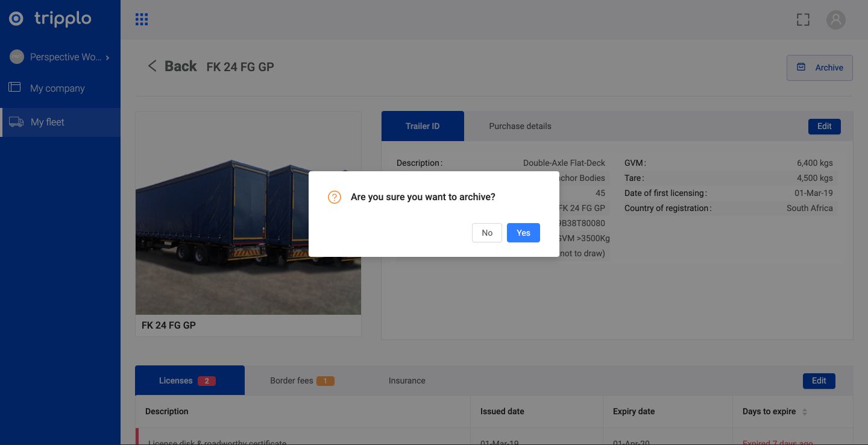Viewport: 868px width, 445px height.
Task: Click Edit in Trailer ID panel
Action: pyautogui.click(x=824, y=126)
